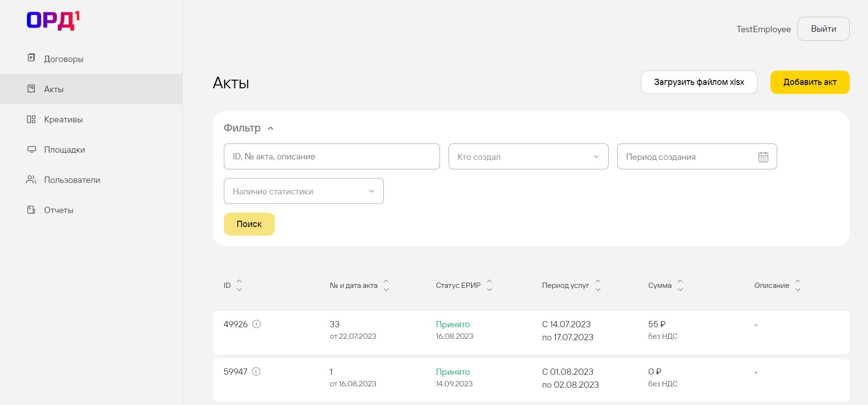Sort by Статус ЕРИР arrows
Screen dimensions: 868x405
[489, 285]
